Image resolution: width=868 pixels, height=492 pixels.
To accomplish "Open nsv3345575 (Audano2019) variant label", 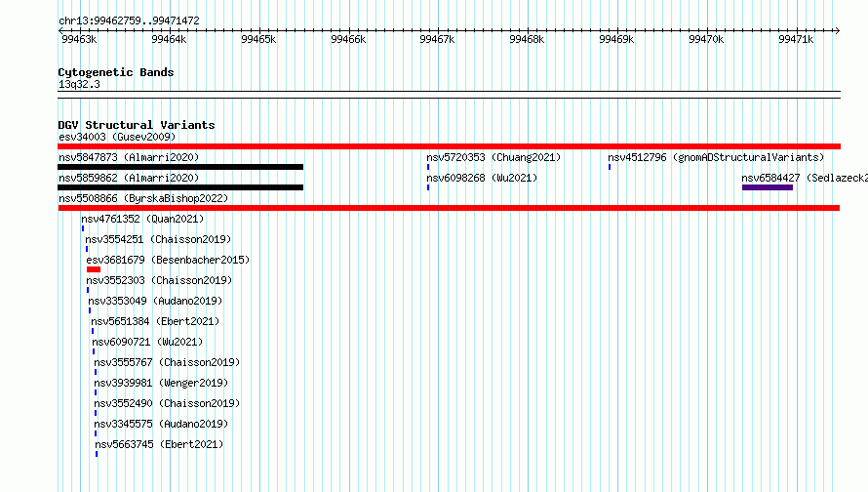I will pyautogui.click(x=161, y=424).
